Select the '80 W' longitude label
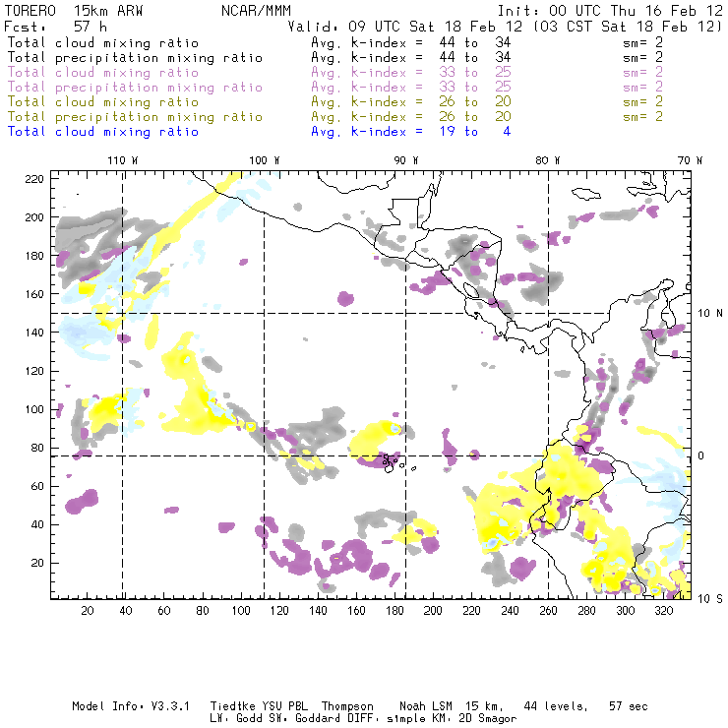The image size is (728, 728). [547, 160]
